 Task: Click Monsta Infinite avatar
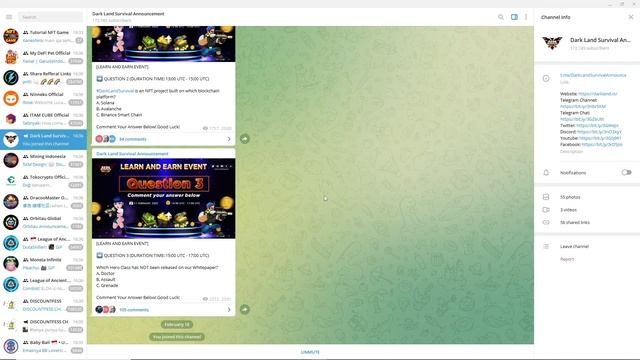11,264
